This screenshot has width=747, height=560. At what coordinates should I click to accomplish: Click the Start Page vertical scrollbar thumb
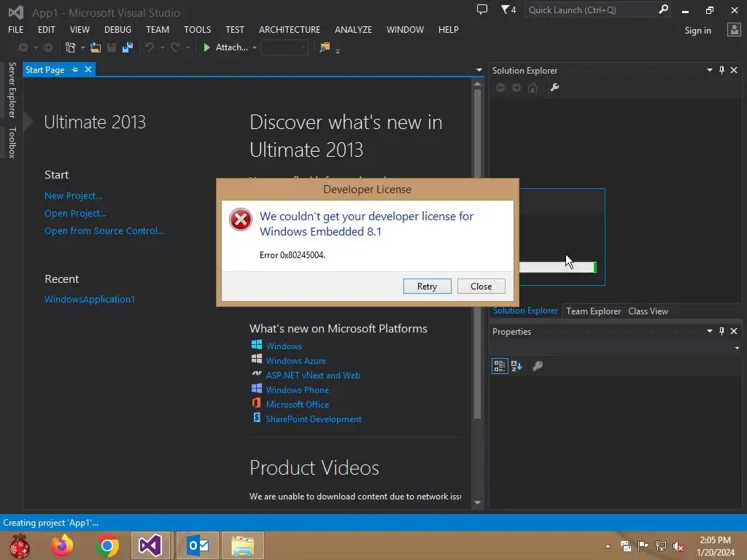point(477,254)
